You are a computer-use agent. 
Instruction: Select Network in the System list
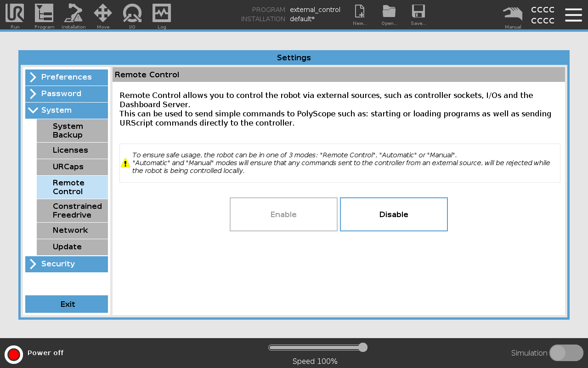[x=72, y=230]
